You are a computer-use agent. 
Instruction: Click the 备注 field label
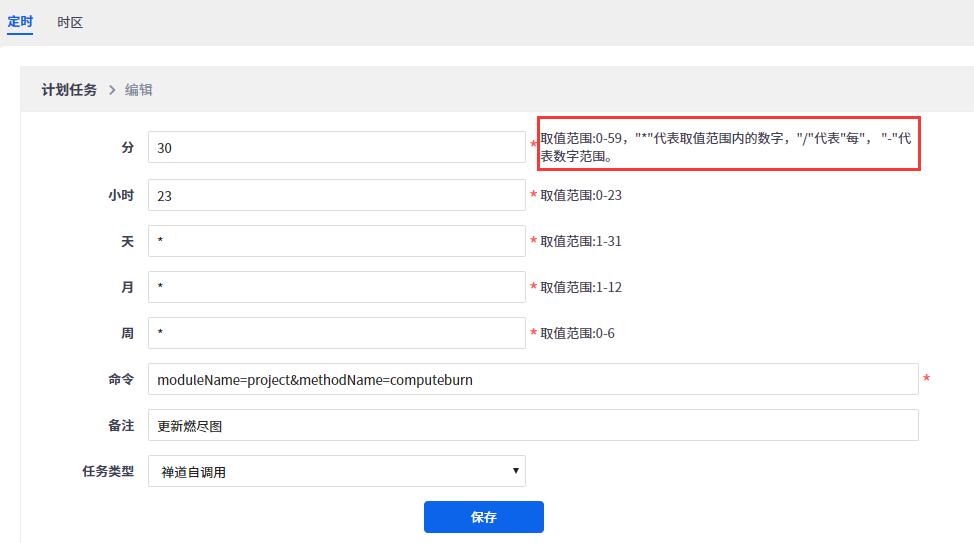(x=121, y=425)
